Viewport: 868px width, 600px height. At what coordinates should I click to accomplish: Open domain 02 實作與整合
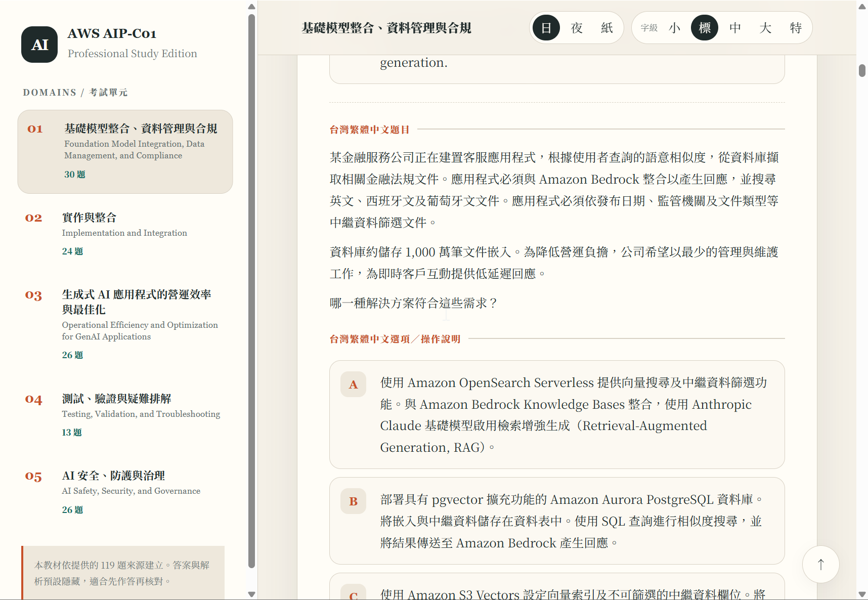tap(125, 234)
